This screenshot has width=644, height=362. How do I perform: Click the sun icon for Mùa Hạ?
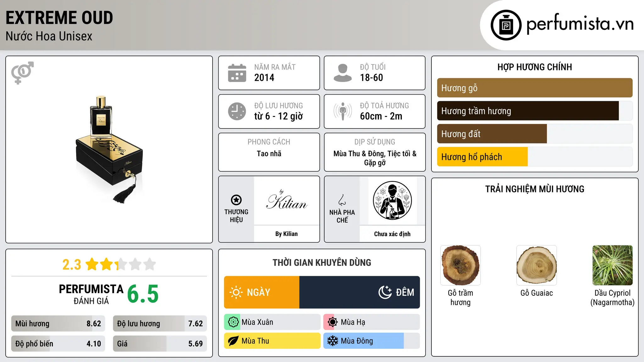pos(332,322)
